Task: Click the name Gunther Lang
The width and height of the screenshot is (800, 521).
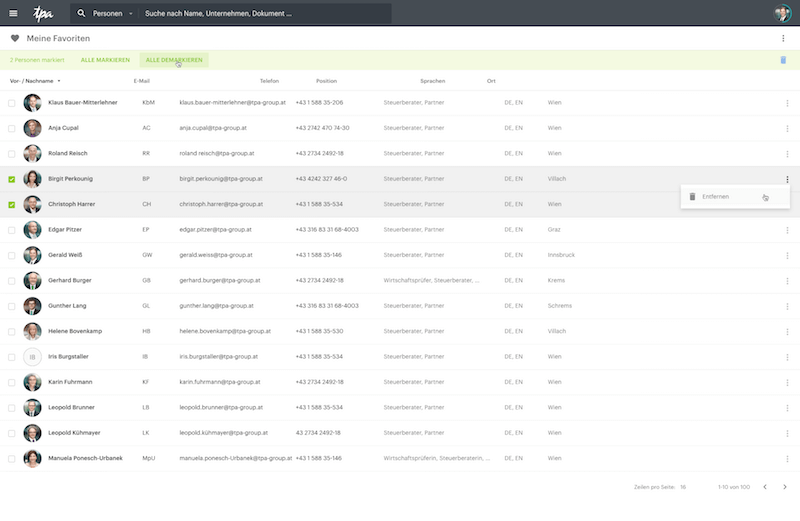Action: [x=67, y=306]
